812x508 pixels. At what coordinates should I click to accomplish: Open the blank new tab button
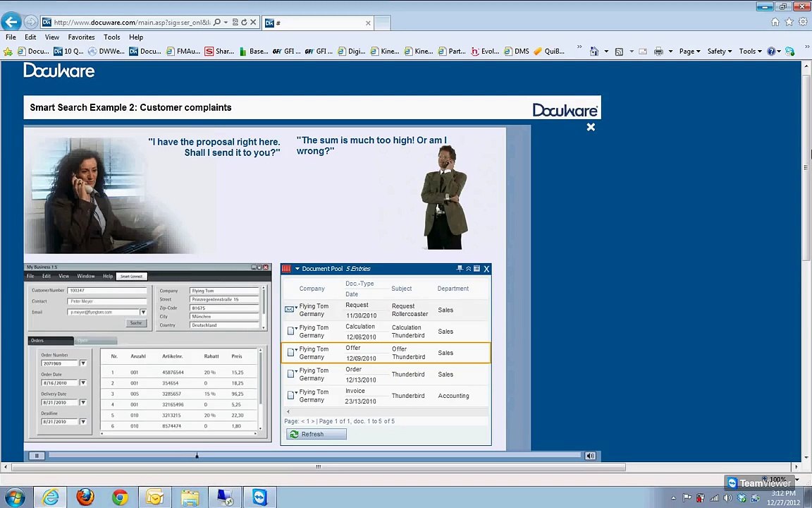coord(382,23)
